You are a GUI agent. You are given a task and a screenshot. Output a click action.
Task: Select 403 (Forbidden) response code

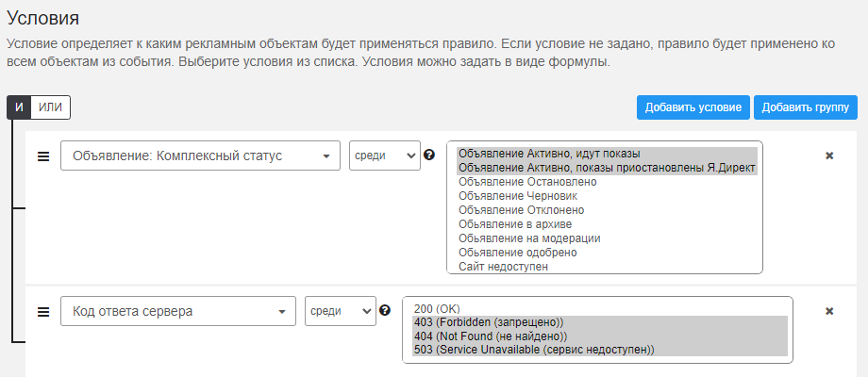599,323
